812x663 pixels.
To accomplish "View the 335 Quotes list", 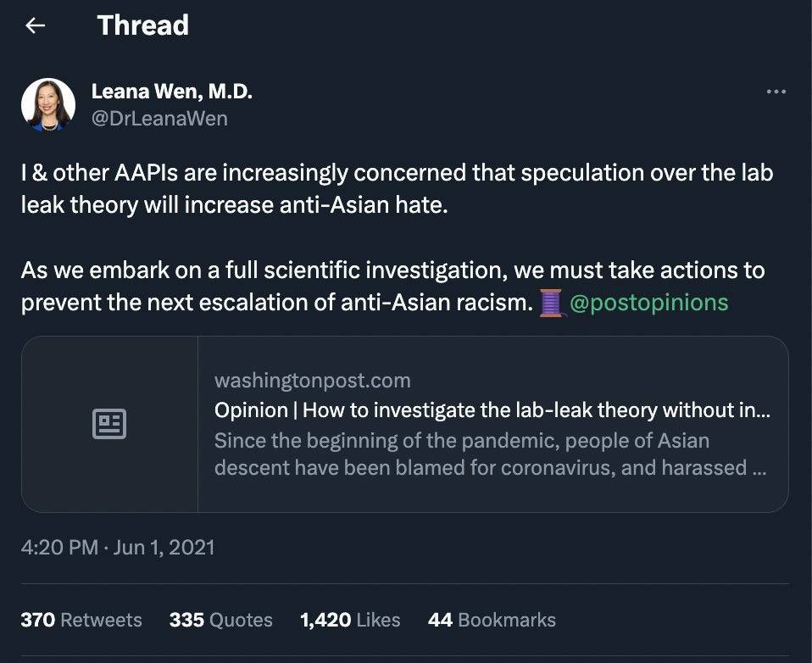I will pos(220,620).
